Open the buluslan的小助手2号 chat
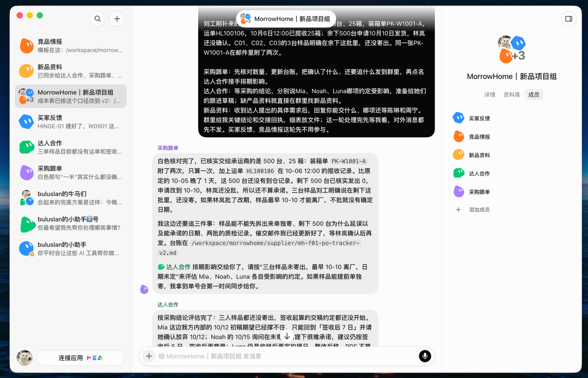The image size is (588, 378). (71, 223)
